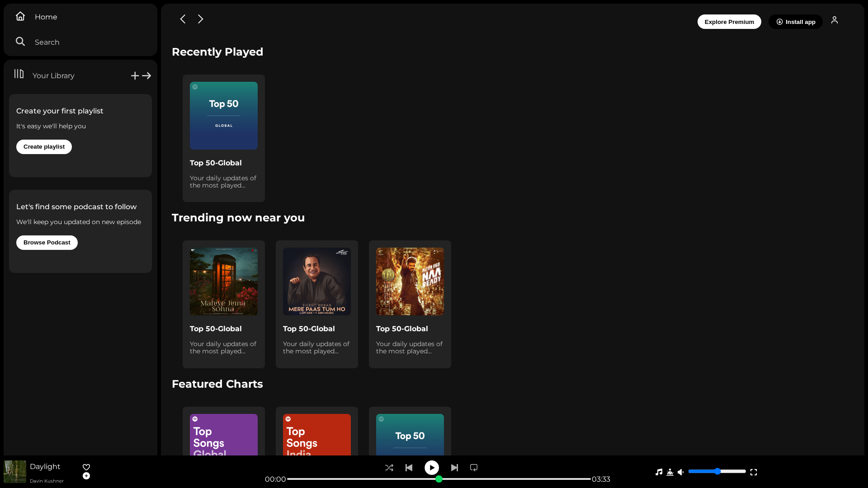Open the Top 50-Global card under Recently Played

(224, 138)
